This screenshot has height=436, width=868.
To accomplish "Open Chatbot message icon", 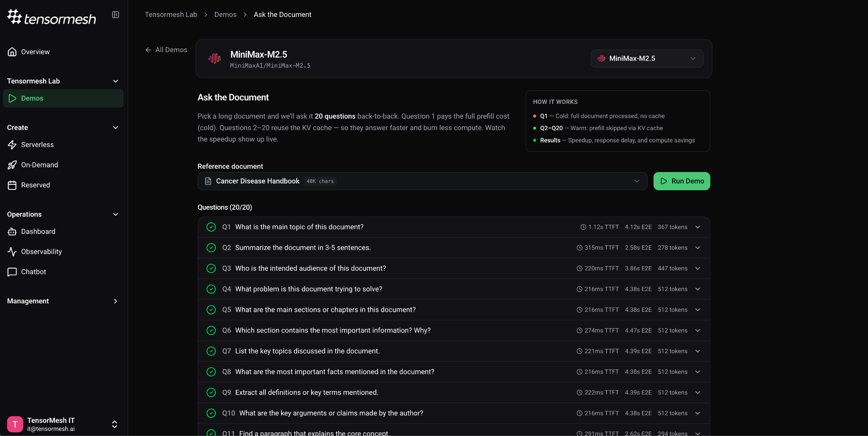I will pos(12,272).
